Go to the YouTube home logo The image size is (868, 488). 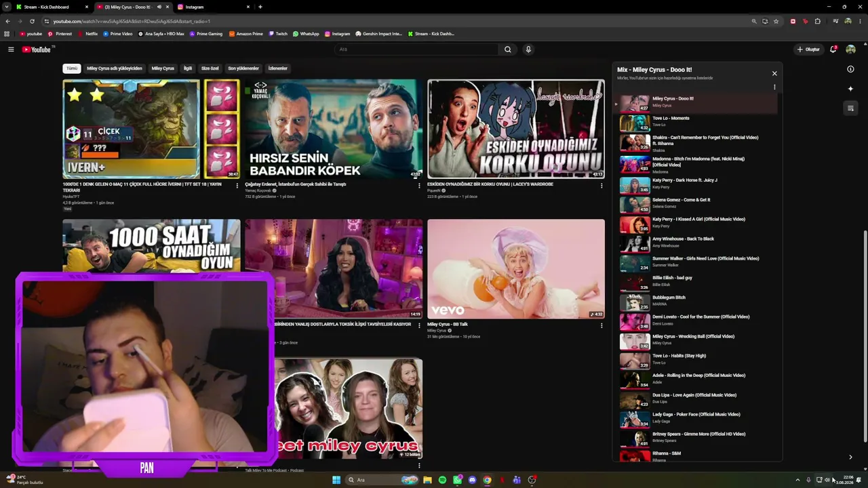coord(37,49)
